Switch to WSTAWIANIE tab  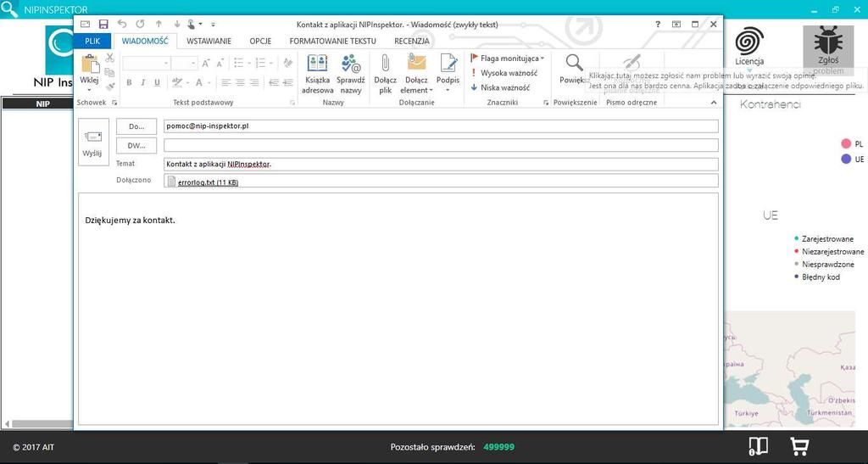click(209, 41)
